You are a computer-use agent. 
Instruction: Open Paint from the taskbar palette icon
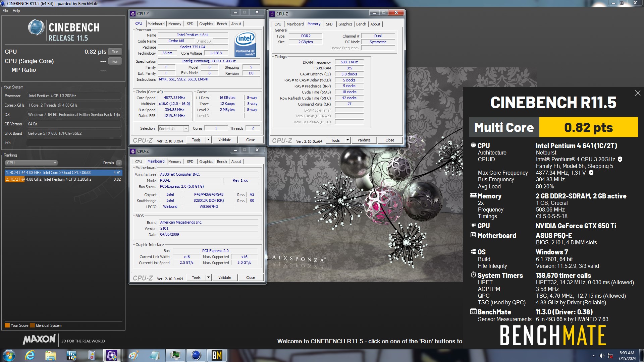coord(133,355)
